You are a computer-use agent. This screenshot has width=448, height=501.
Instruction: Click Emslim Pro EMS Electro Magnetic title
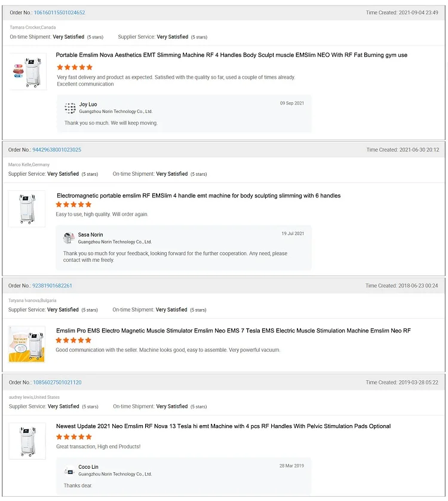point(234,331)
